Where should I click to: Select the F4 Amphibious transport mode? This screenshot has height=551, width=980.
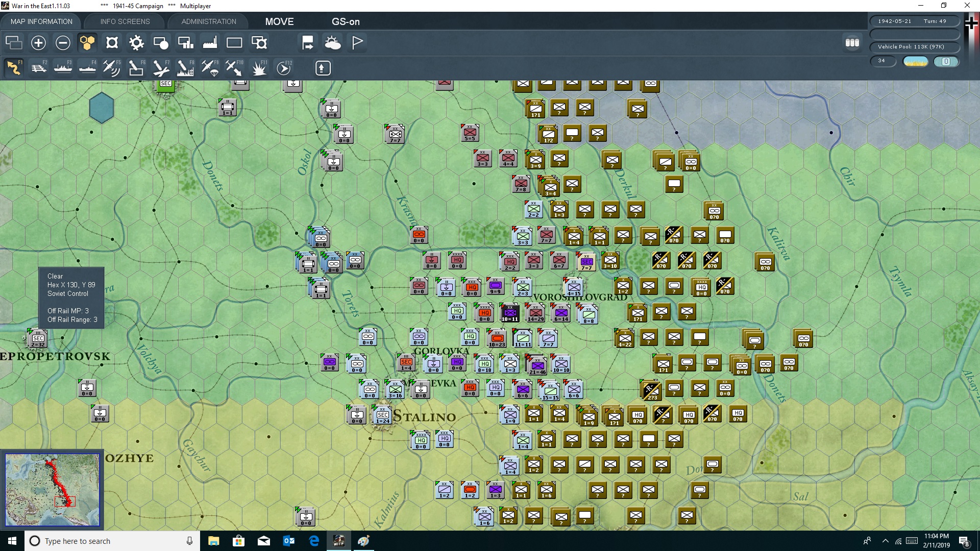coord(88,68)
